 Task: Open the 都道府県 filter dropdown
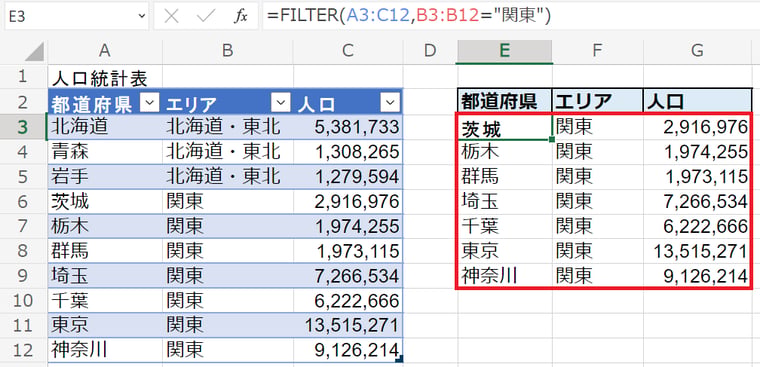[149, 102]
